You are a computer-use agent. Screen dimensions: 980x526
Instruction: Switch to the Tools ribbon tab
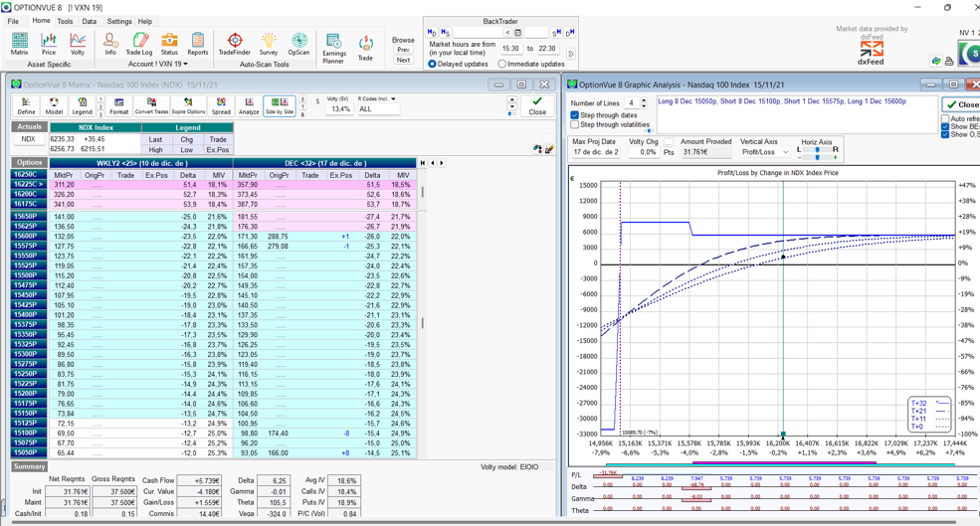coord(65,21)
